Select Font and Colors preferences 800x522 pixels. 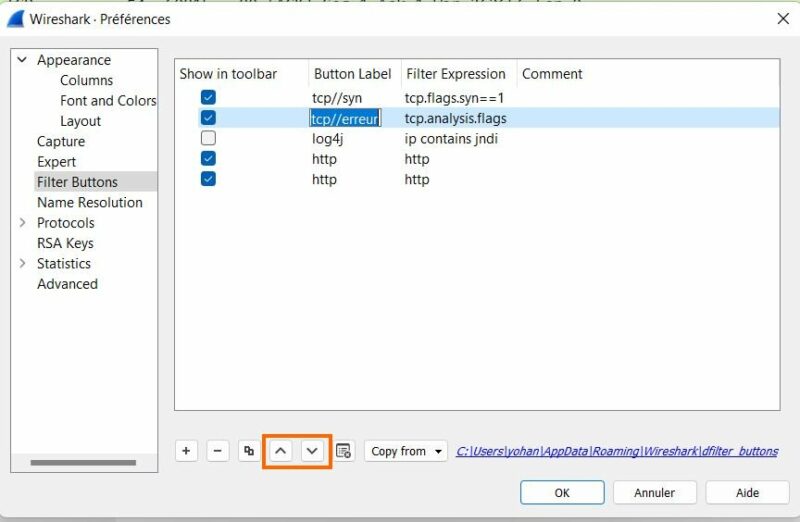tap(108, 101)
